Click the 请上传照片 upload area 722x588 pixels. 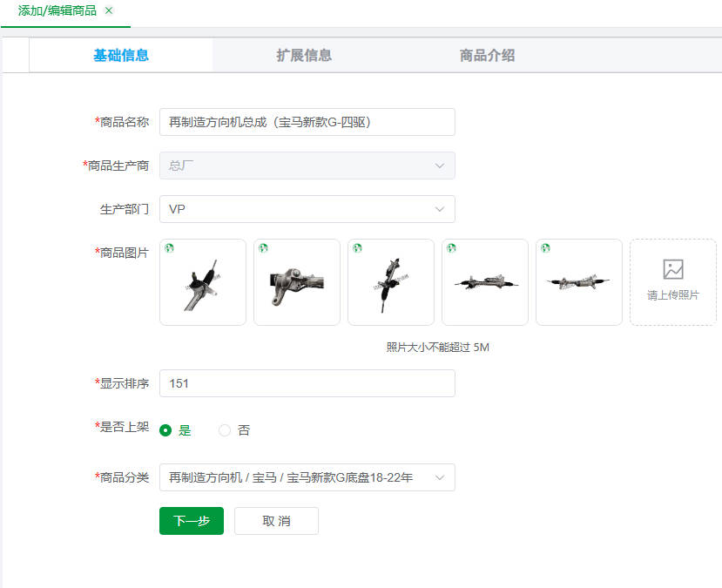click(x=672, y=282)
